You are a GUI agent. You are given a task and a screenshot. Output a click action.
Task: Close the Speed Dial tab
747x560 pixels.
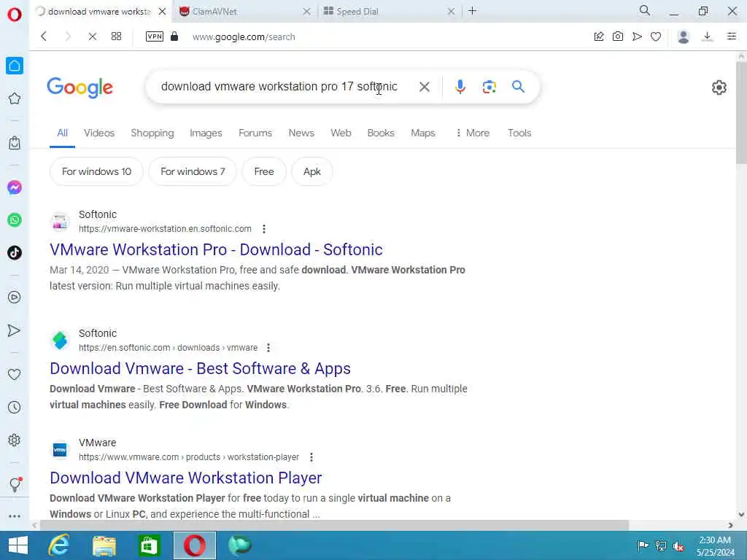pos(451,12)
